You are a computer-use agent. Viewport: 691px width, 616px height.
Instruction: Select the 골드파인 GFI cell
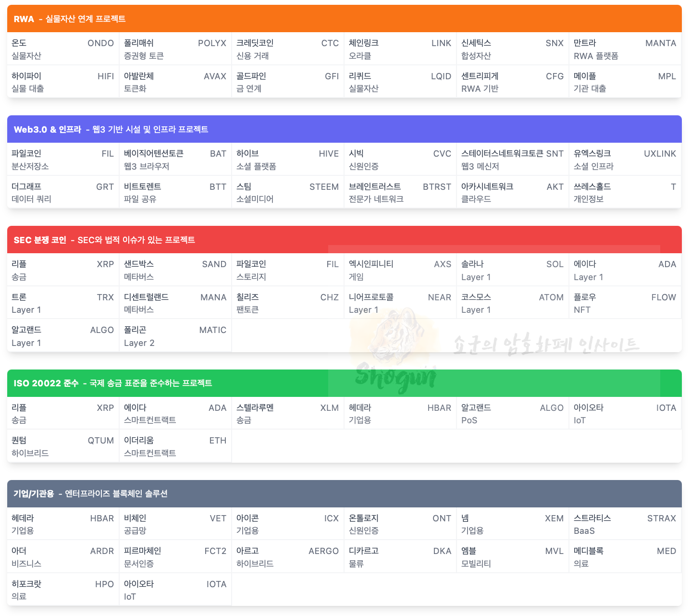click(x=288, y=82)
